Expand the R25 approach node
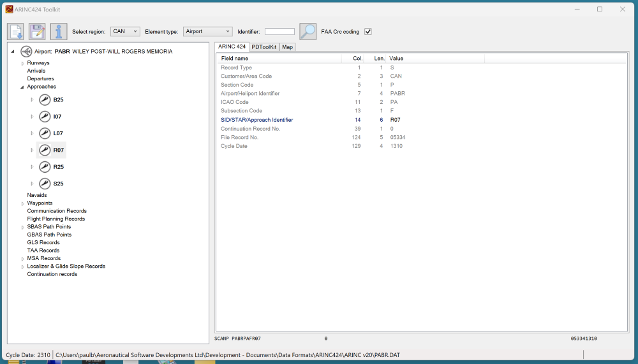 pos(32,167)
